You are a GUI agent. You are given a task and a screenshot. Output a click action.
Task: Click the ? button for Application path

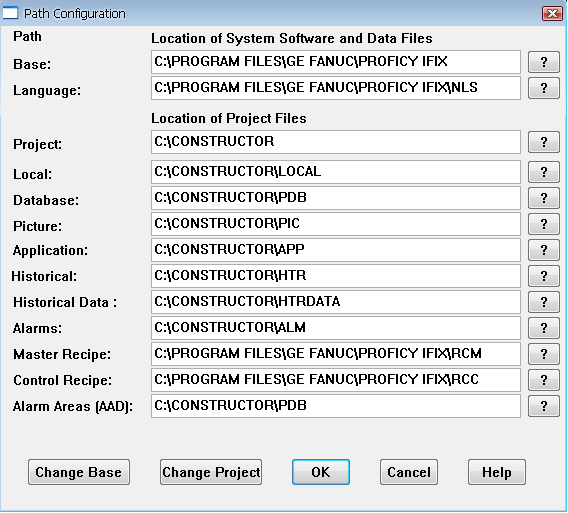point(544,250)
